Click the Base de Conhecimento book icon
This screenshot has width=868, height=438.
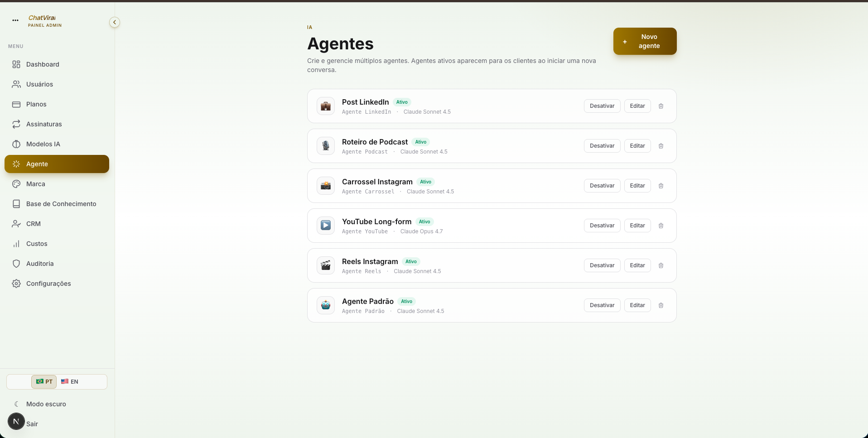coord(16,204)
